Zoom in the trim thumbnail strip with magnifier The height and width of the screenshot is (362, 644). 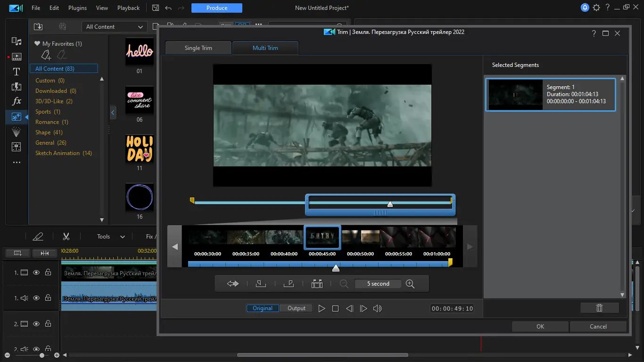coord(410,284)
